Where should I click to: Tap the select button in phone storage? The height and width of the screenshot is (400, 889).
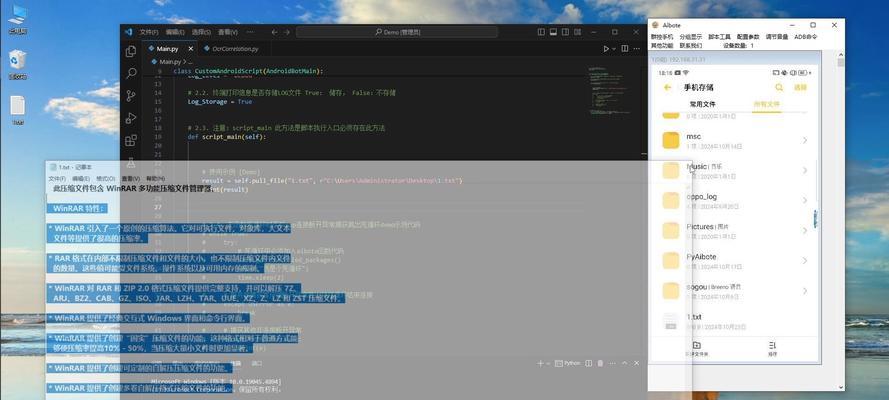tap(800, 88)
